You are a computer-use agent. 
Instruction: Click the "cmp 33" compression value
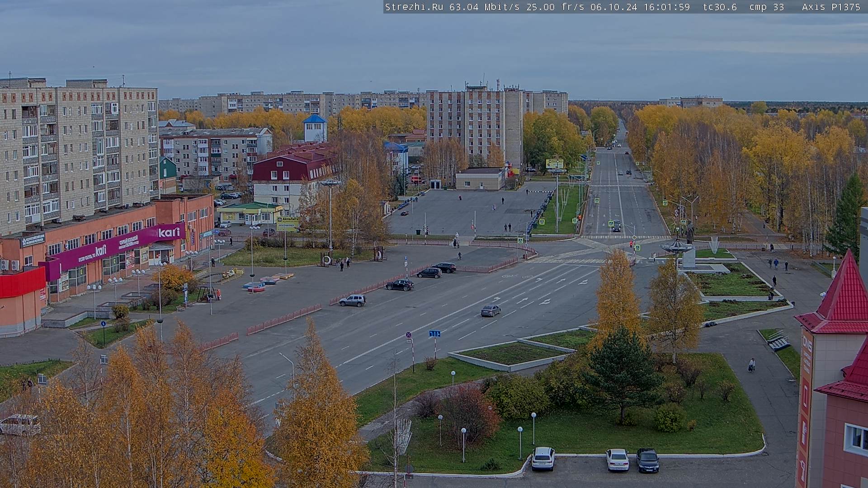pos(767,7)
